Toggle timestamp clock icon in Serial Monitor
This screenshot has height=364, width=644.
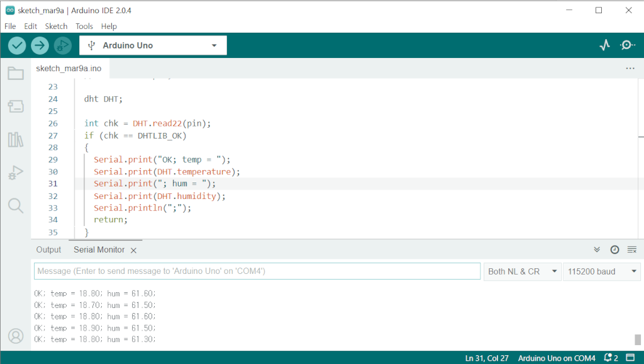pyautogui.click(x=614, y=249)
